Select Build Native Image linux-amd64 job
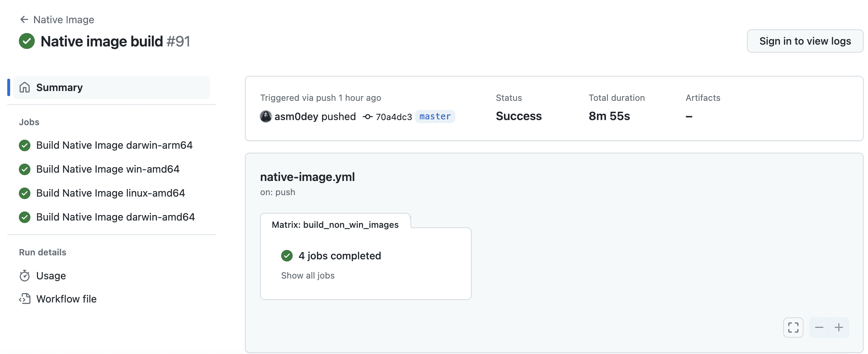The image size is (868, 354). [x=110, y=193]
